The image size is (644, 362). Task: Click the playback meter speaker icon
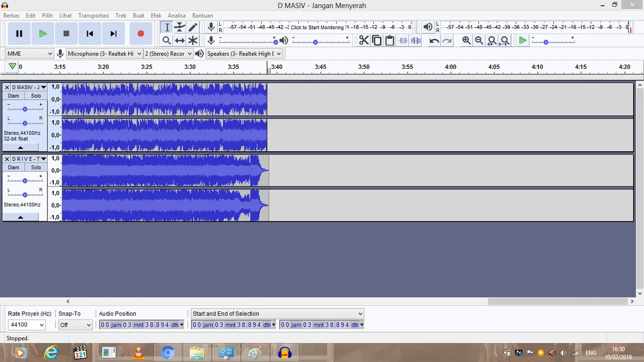428,27
